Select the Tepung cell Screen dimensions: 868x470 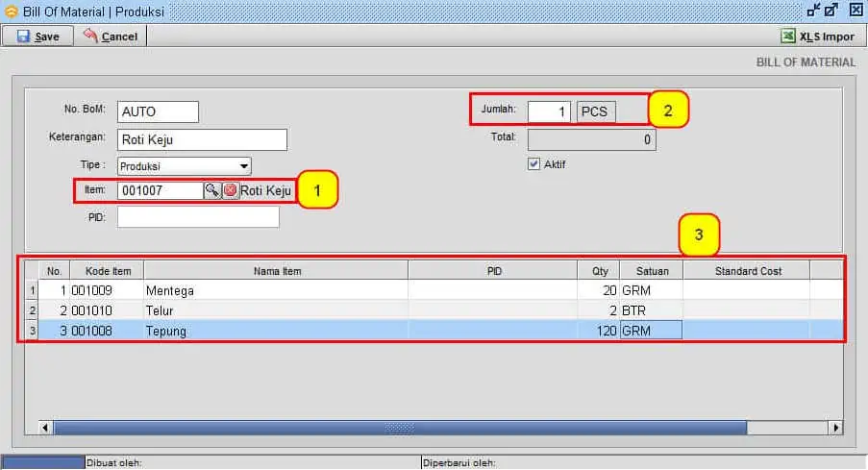coord(276,331)
